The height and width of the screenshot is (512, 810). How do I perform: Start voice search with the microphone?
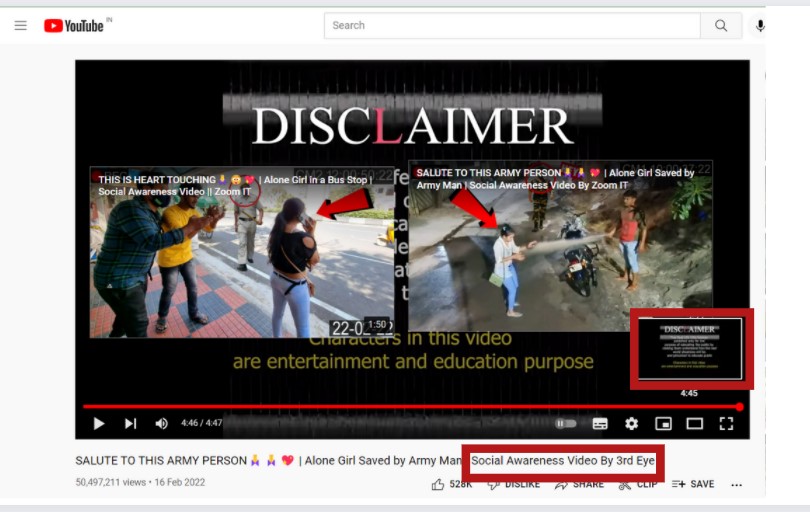[760, 26]
